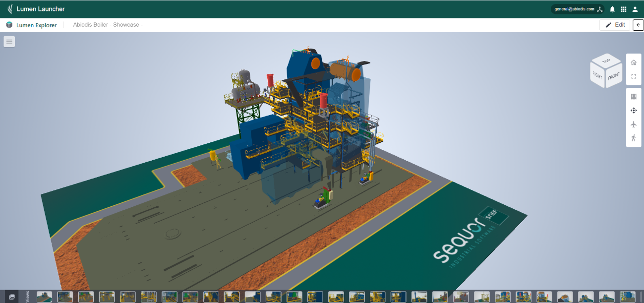
Task: Click the vertical Views label
Action: point(27,297)
